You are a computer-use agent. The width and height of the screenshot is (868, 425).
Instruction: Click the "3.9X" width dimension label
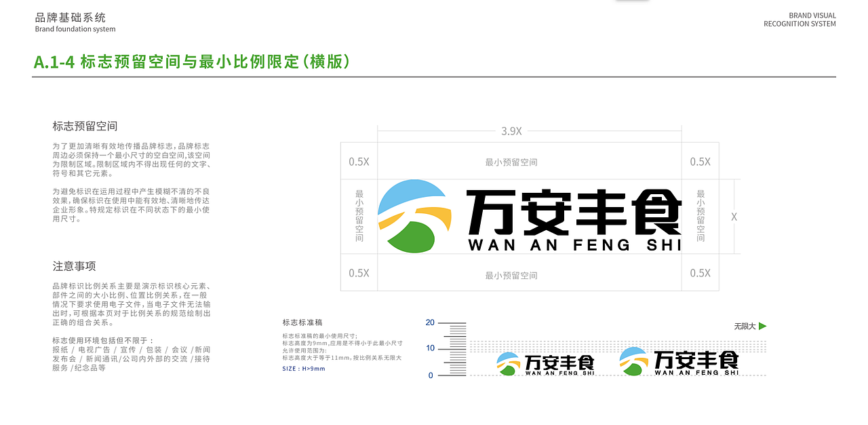coord(511,131)
